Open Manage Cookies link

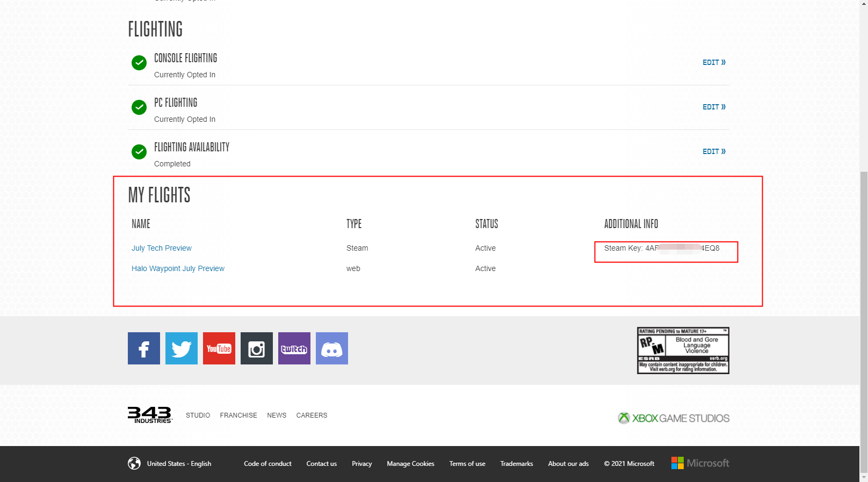click(x=410, y=464)
